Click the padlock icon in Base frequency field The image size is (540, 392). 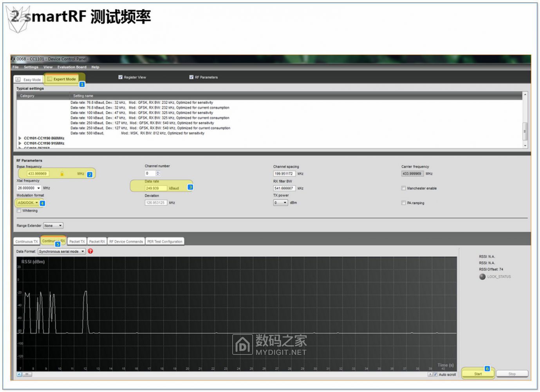[62, 174]
